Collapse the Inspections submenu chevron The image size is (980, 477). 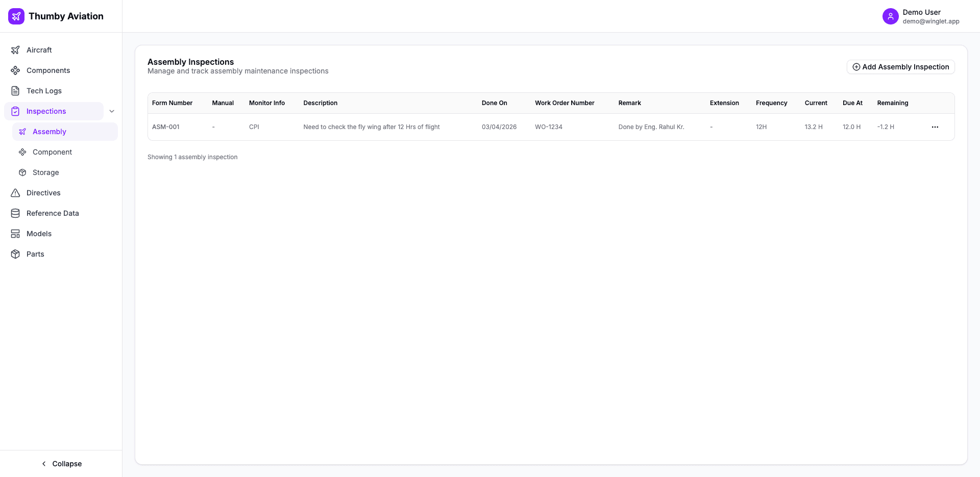112,111
